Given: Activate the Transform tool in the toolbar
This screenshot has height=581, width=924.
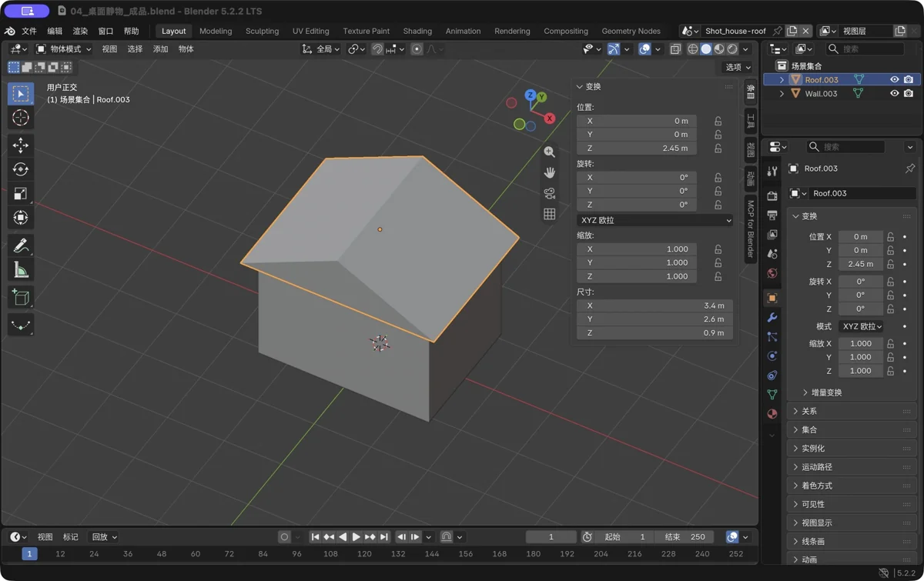Looking at the screenshot, I should 21,218.
